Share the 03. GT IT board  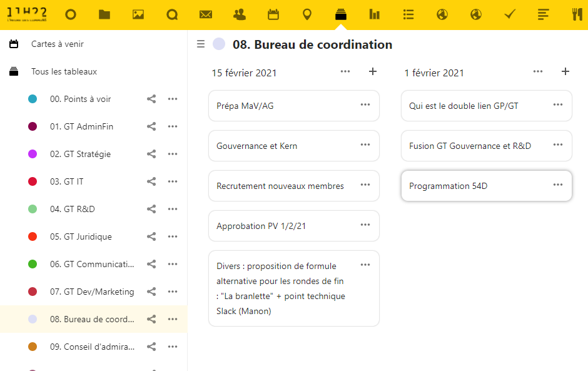pyautogui.click(x=151, y=181)
